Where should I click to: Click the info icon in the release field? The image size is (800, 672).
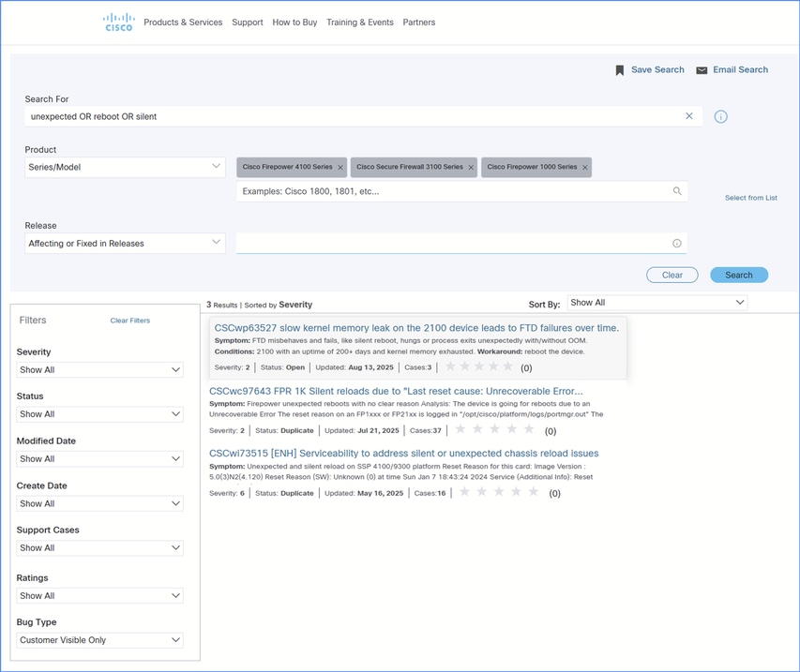coord(677,244)
